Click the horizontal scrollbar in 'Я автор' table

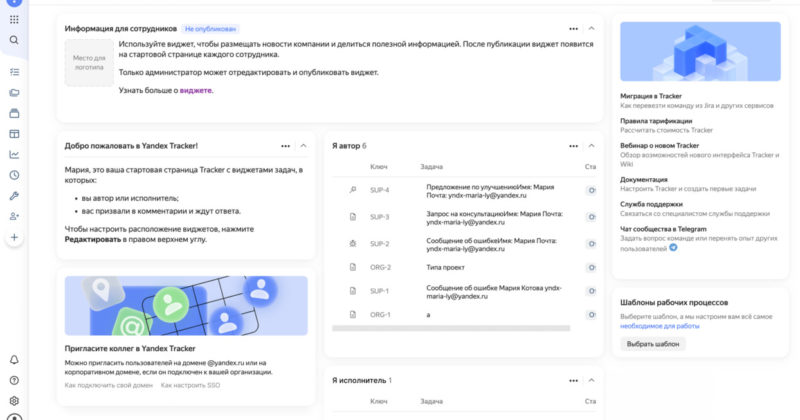[450, 328]
